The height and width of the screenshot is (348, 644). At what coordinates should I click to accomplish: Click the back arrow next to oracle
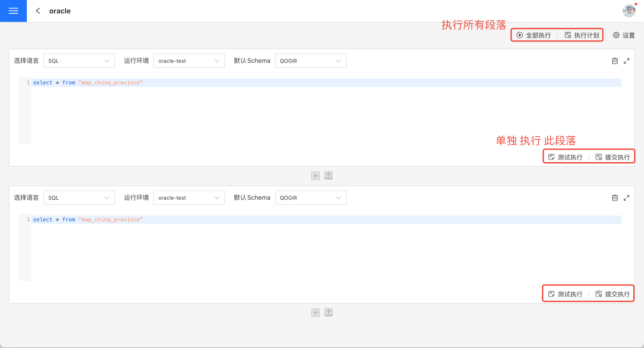(x=38, y=11)
